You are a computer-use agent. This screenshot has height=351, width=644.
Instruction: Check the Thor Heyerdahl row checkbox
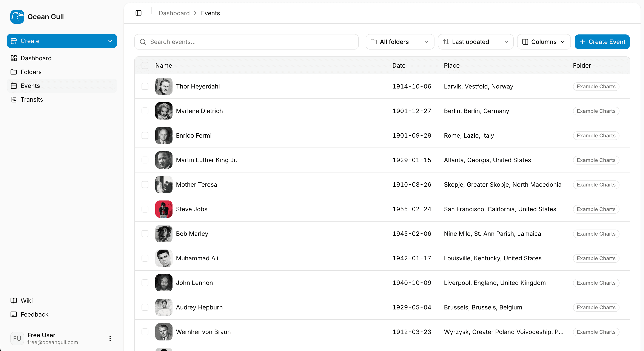pyautogui.click(x=145, y=86)
